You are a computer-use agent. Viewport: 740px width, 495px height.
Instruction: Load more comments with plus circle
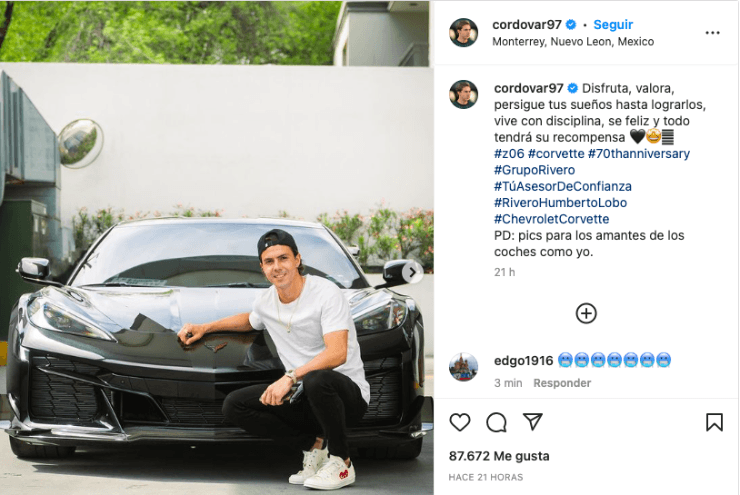pos(586,313)
